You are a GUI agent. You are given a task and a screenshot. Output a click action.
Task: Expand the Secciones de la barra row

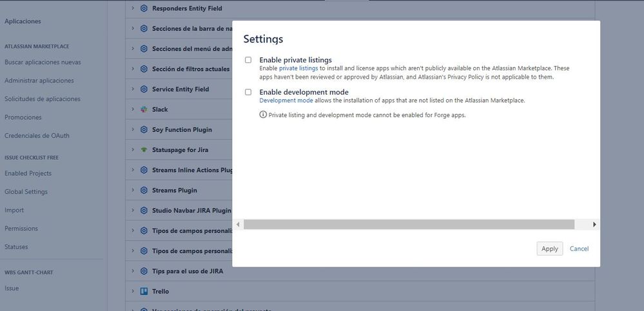click(133, 28)
